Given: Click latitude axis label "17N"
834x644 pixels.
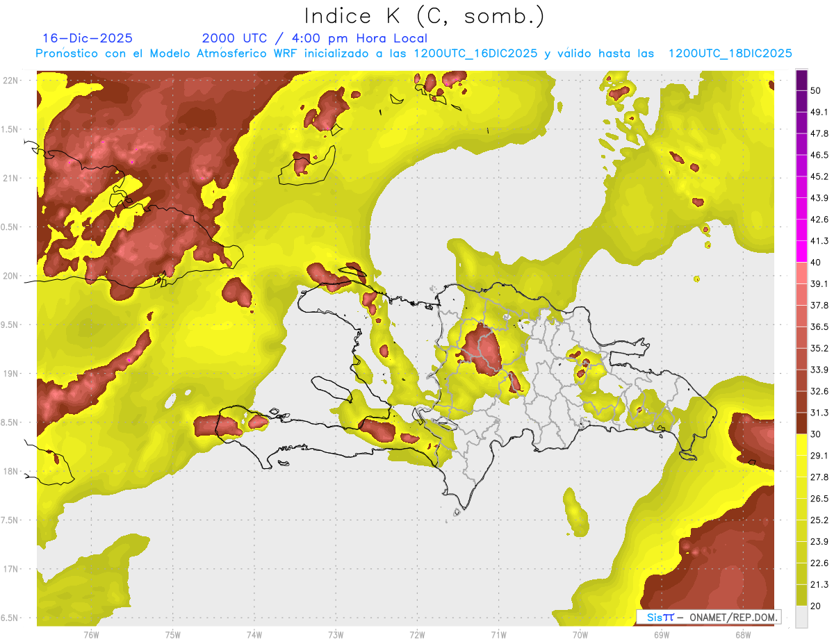Looking at the screenshot, I should 10,569.
